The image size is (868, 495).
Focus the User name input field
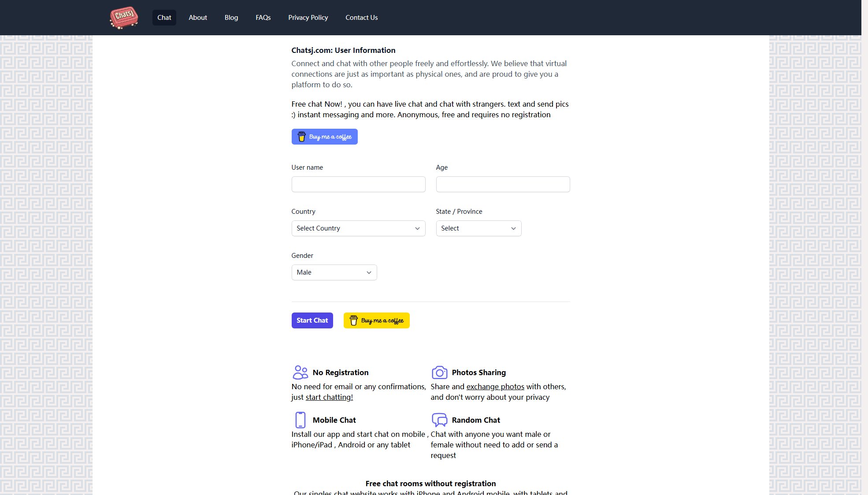click(358, 184)
